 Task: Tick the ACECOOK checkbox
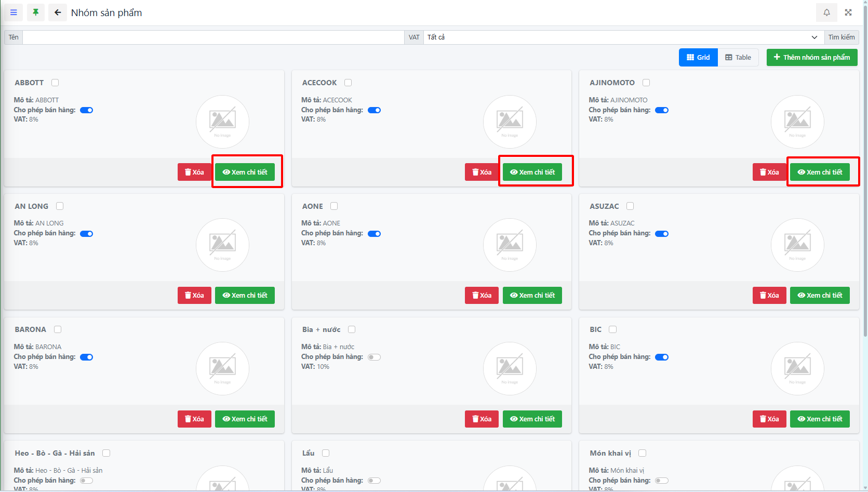tap(348, 83)
